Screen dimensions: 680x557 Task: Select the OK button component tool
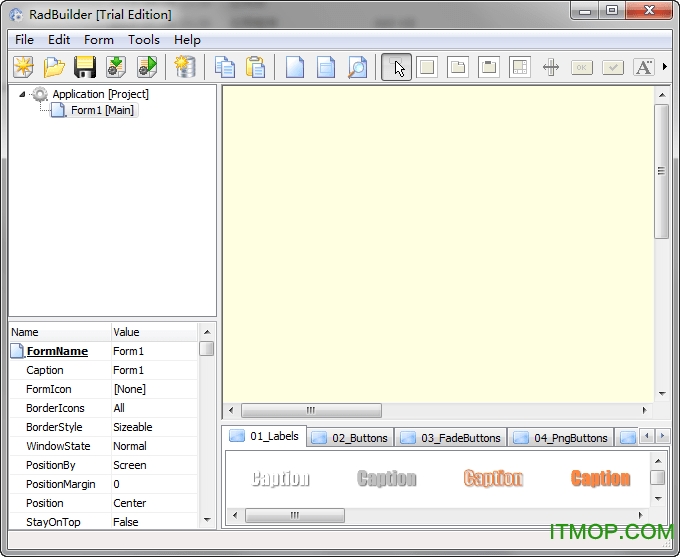point(582,67)
